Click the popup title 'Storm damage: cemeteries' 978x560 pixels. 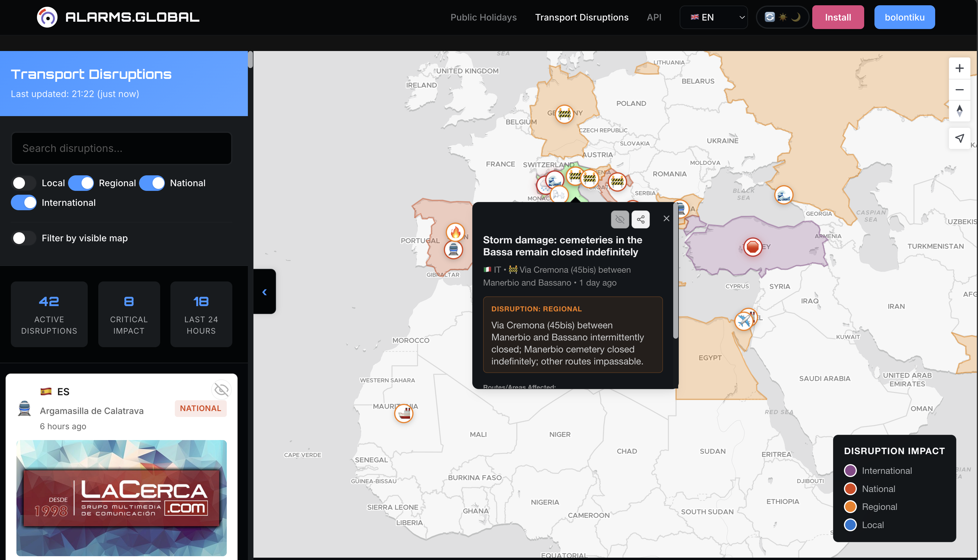click(x=563, y=246)
